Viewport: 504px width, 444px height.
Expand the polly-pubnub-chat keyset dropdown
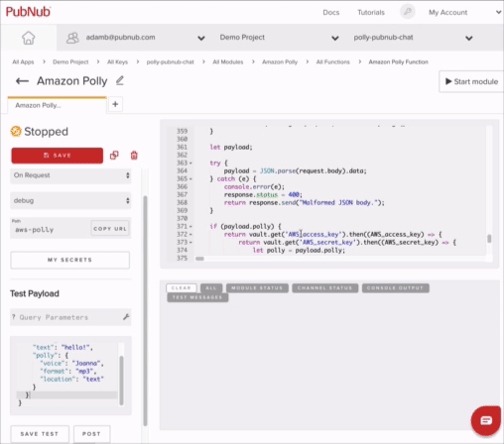(x=469, y=38)
